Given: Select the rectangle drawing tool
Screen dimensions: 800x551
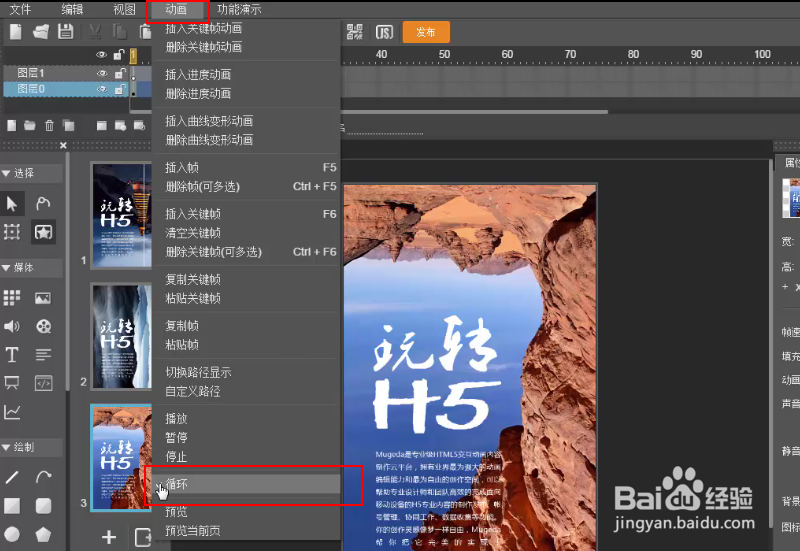Looking at the screenshot, I should coord(12,506).
